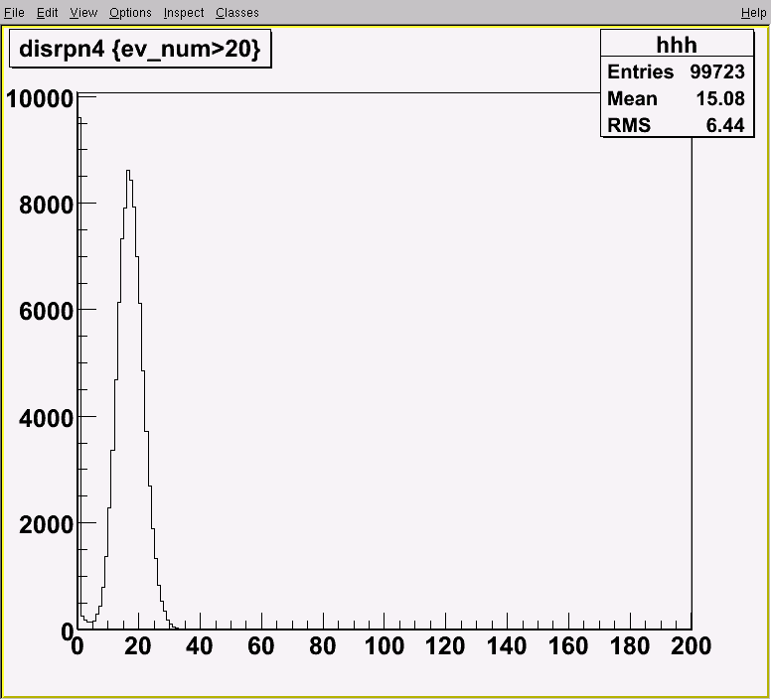This screenshot has width=771, height=700.
Task: Click the x-axis label 180
Action: point(629,646)
